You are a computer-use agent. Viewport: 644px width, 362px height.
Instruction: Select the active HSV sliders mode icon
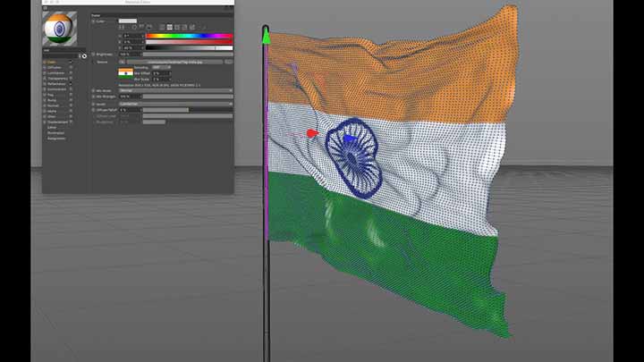(170, 27)
